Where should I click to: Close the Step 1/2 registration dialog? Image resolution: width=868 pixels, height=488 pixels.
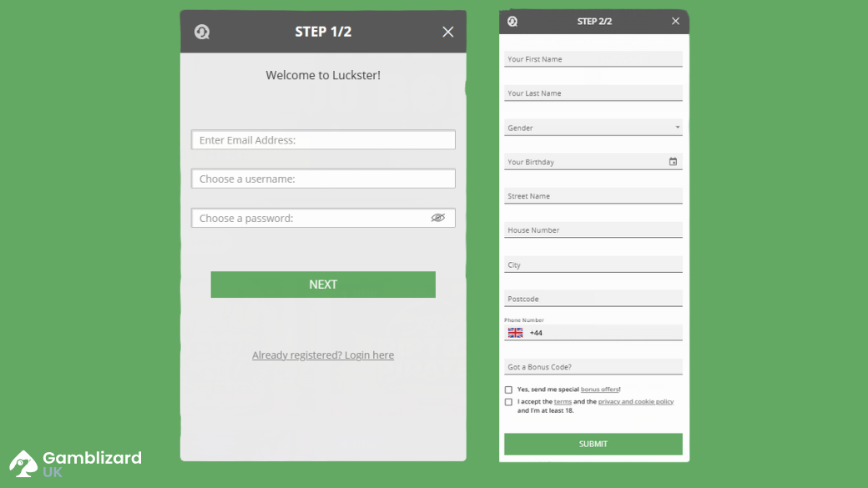[448, 32]
